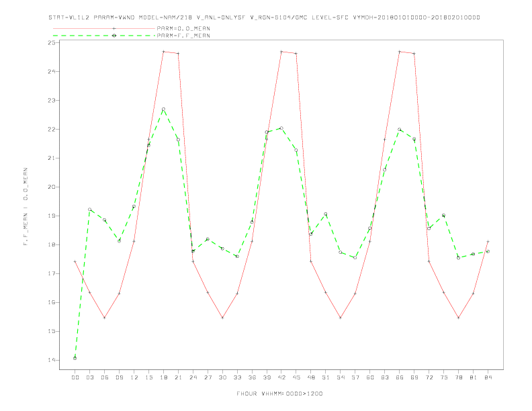Click the x-axis tick label 12
This screenshot has height=411, width=532.
coord(134,377)
